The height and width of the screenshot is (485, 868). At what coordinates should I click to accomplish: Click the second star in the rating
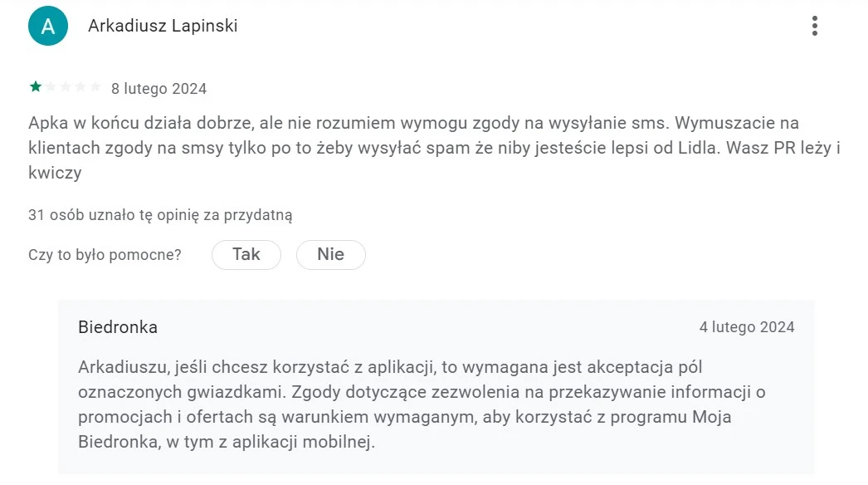click(51, 87)
